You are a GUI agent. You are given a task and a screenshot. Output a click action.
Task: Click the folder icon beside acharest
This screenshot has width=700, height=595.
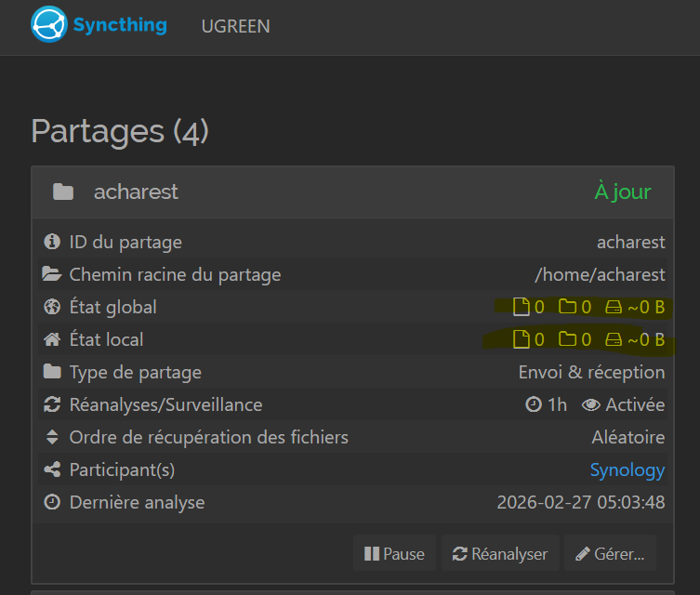pos(63,192)
